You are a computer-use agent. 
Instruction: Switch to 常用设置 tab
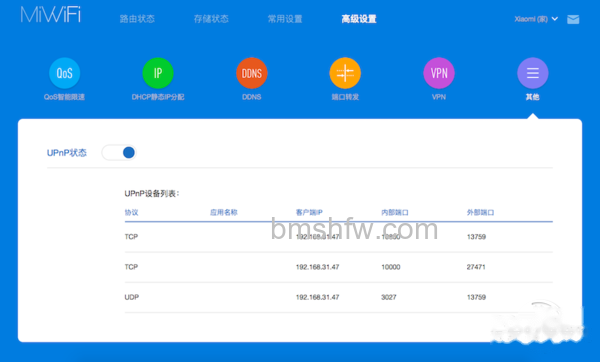[x=285, y=19]
